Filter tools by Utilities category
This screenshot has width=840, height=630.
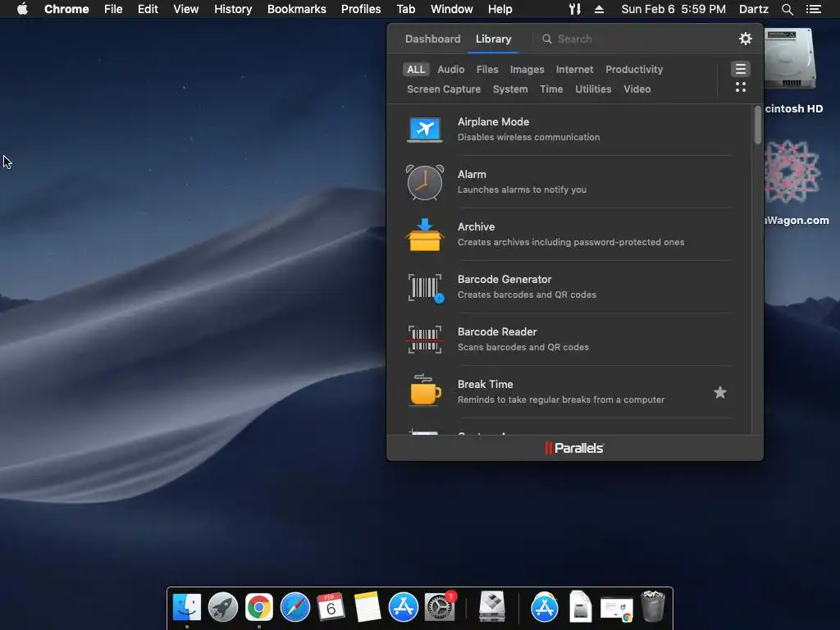point(593,89)
